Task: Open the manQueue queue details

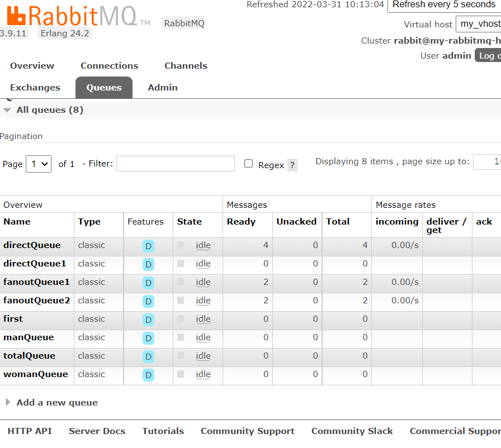Action: 29,337
